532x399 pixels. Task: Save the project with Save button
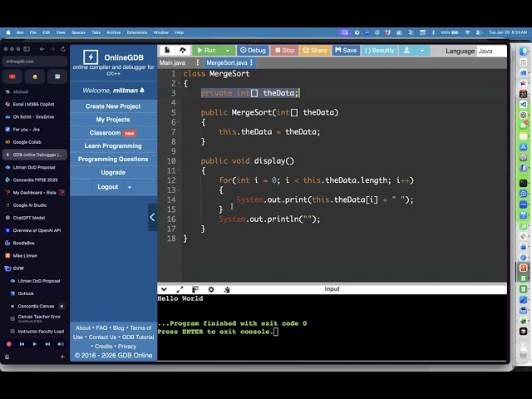(x=346, y=50)
